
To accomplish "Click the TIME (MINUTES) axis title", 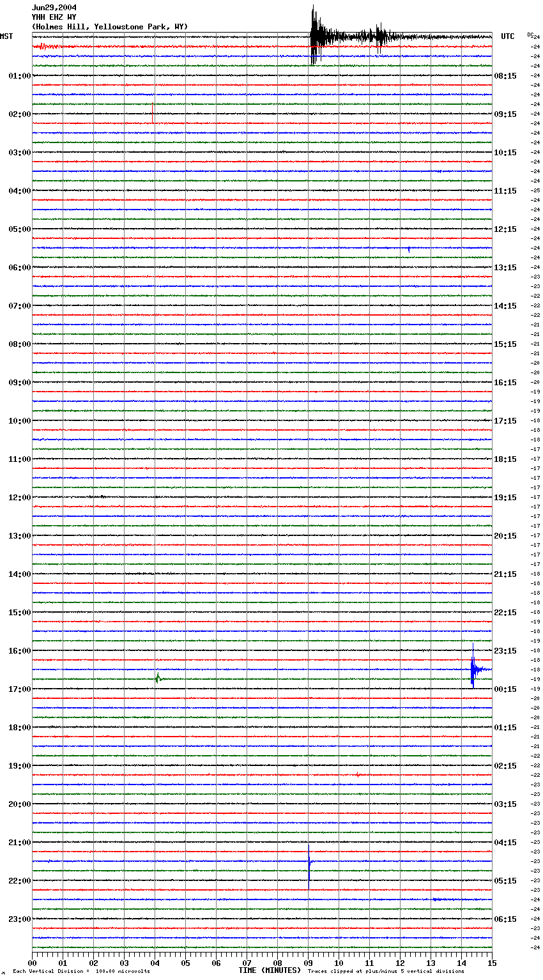I will click(x=270, y=970).
